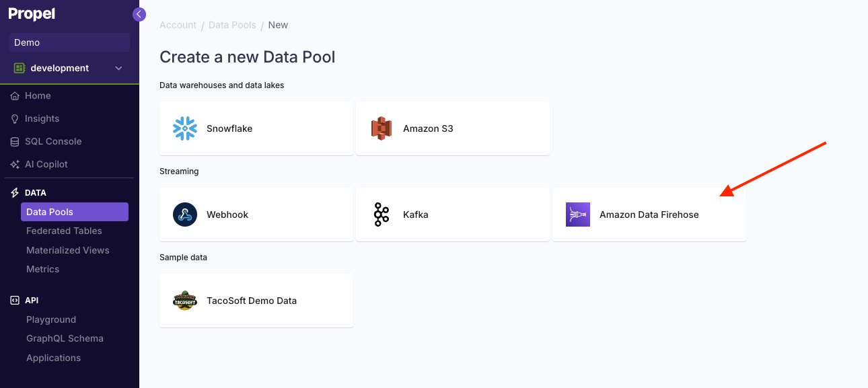This screenshot has width=868, height=388.
Task: Open the Demo workspace selector
Action: click(69, 42)
